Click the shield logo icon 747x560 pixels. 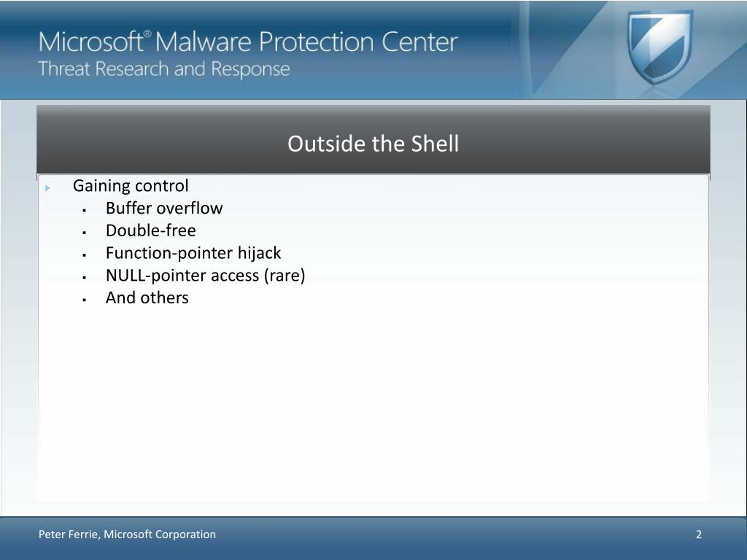click(x=659, y=47)
